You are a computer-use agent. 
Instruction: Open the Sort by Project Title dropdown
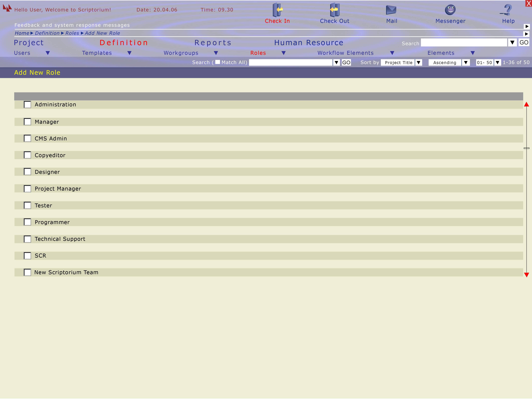[x=419, y=63]
